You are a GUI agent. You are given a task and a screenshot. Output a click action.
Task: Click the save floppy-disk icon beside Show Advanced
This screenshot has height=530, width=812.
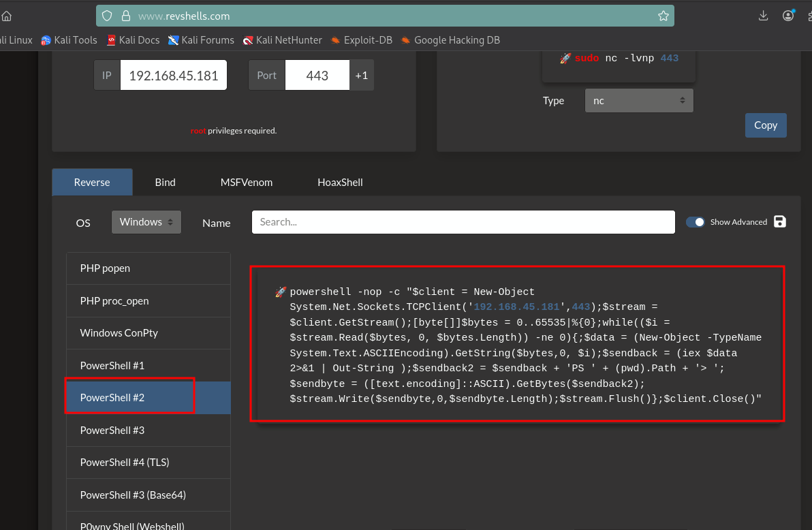tap(780, 221)
